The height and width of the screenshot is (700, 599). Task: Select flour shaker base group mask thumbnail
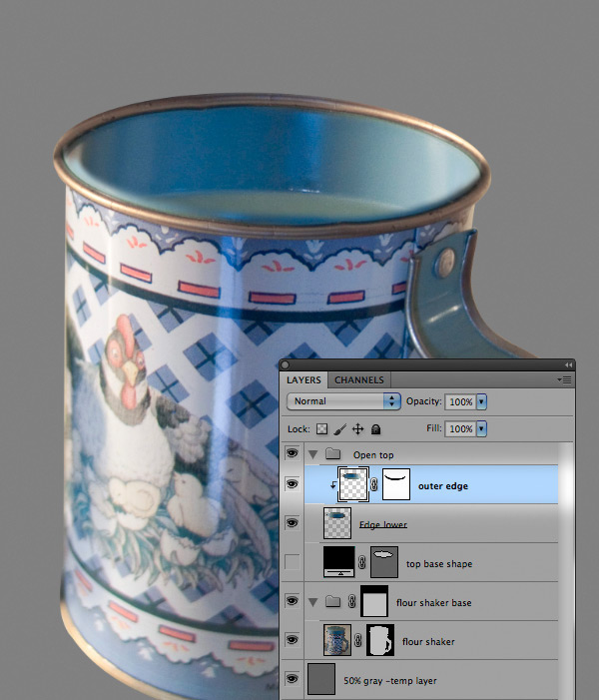point(374,601)
